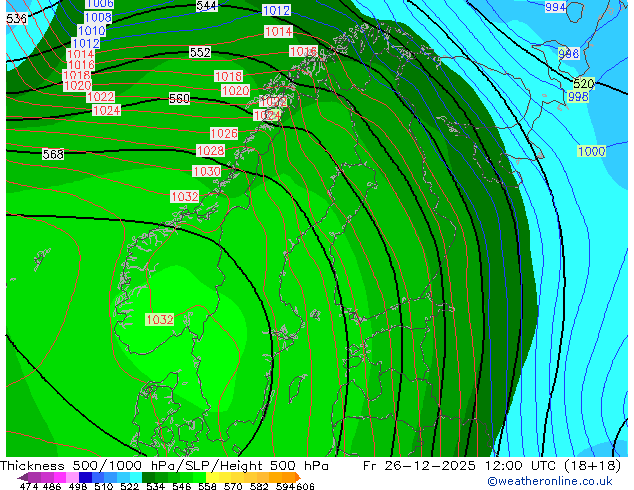Click the legend value '510'

pos(104,486)
